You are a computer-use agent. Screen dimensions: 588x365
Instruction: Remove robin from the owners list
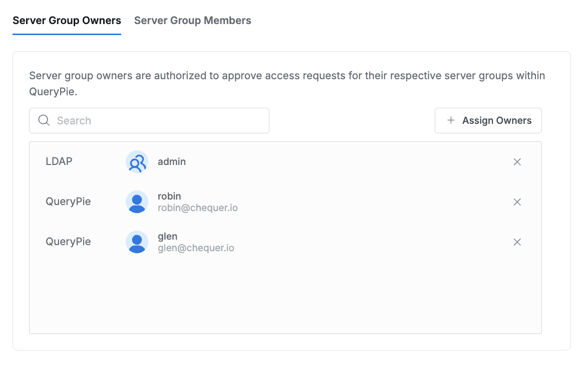coord(517,202)
